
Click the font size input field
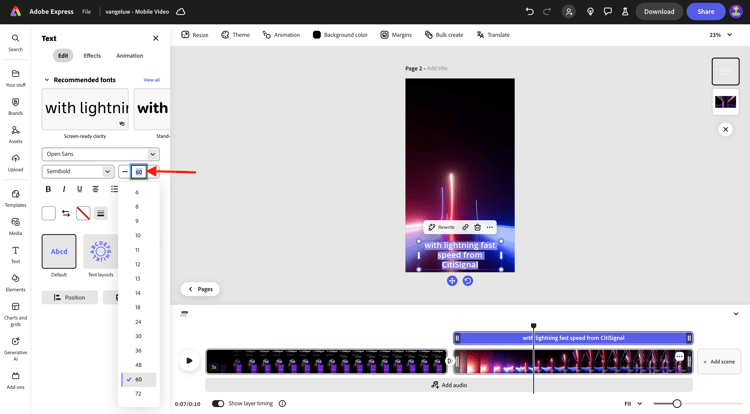(x=139, y=171)
